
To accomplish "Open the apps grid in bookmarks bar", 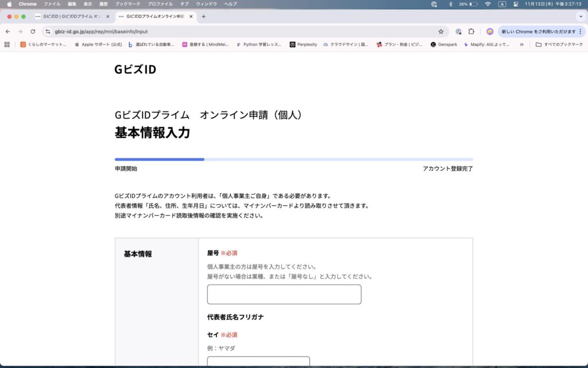I will coord(7,44).
